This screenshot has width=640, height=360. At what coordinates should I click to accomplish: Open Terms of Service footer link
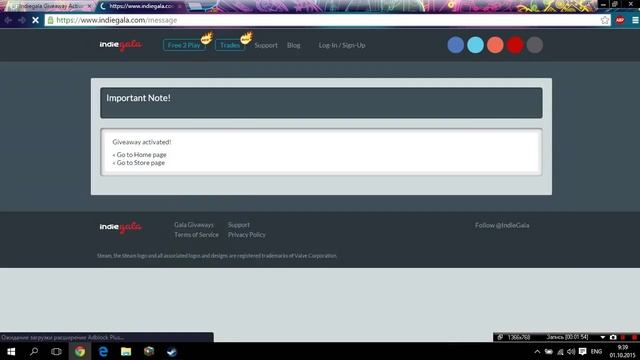[196, 235]
